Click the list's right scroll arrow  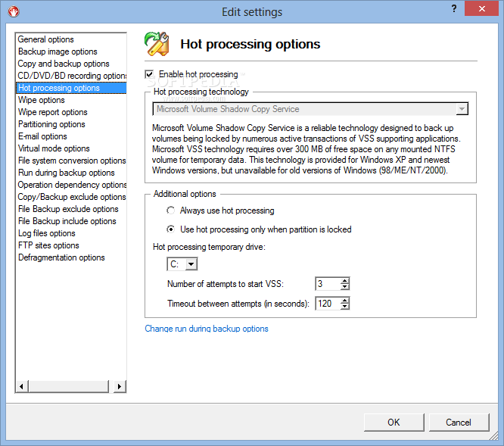click(x=120, y=386)
